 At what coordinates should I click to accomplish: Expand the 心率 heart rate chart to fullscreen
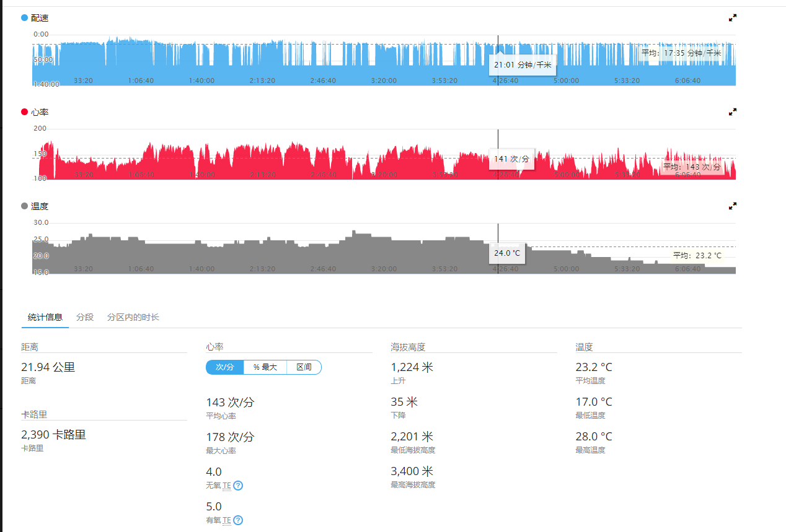(732, 112)
